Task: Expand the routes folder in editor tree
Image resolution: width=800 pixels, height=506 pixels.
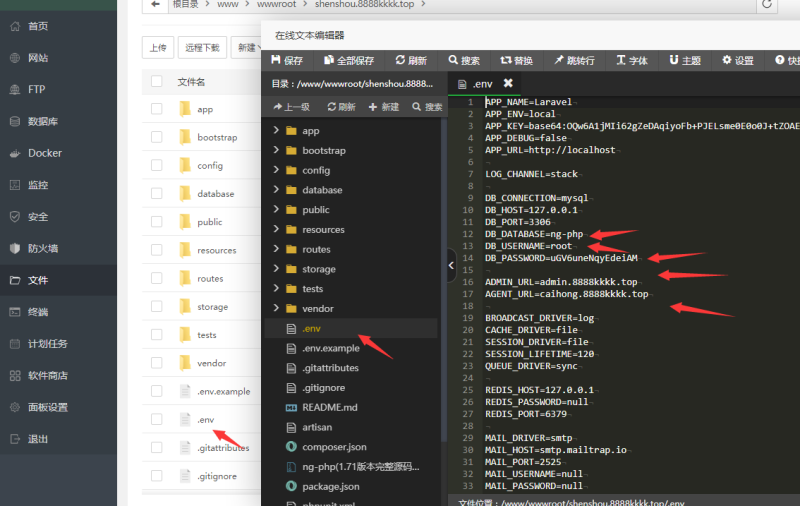Action: 276,249
